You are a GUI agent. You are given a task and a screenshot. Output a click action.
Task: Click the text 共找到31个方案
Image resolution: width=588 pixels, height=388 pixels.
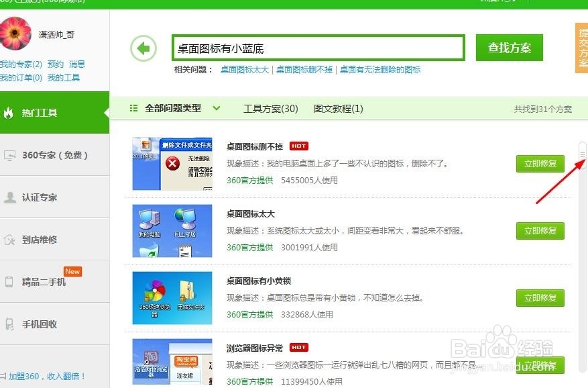[x=542, y=109]
